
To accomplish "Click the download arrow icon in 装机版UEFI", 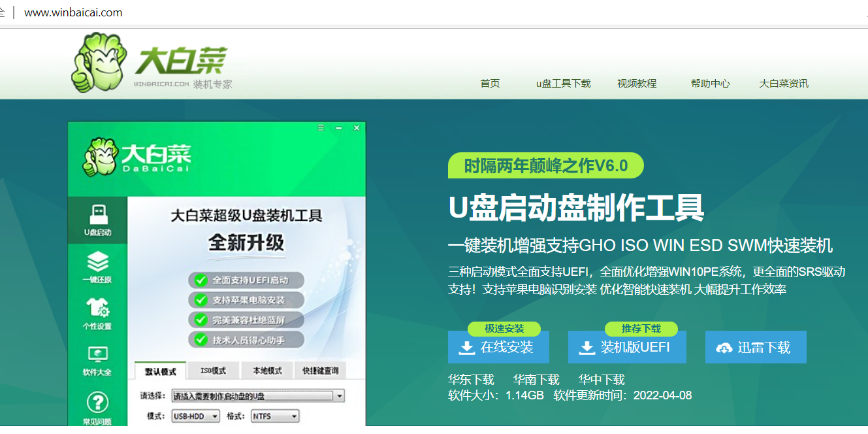I will [587, 348].
